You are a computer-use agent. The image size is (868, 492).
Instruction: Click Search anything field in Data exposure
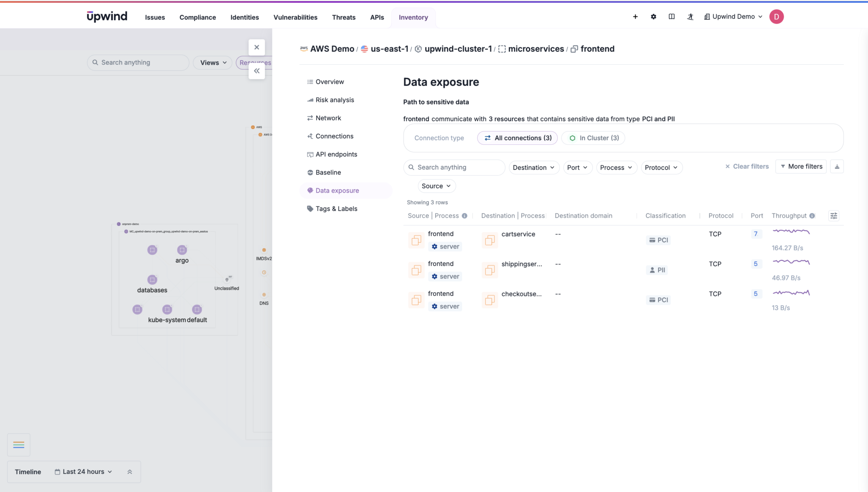(x=454, y=168)
